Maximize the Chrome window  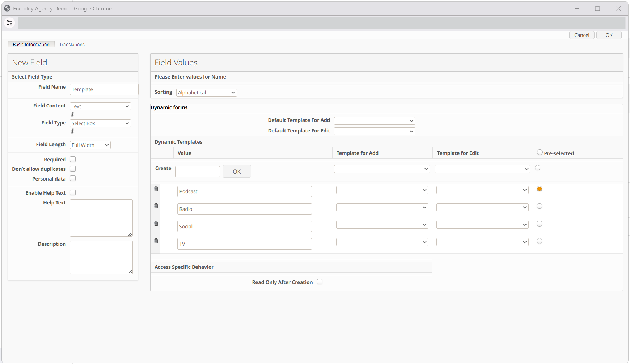(597, 8)
